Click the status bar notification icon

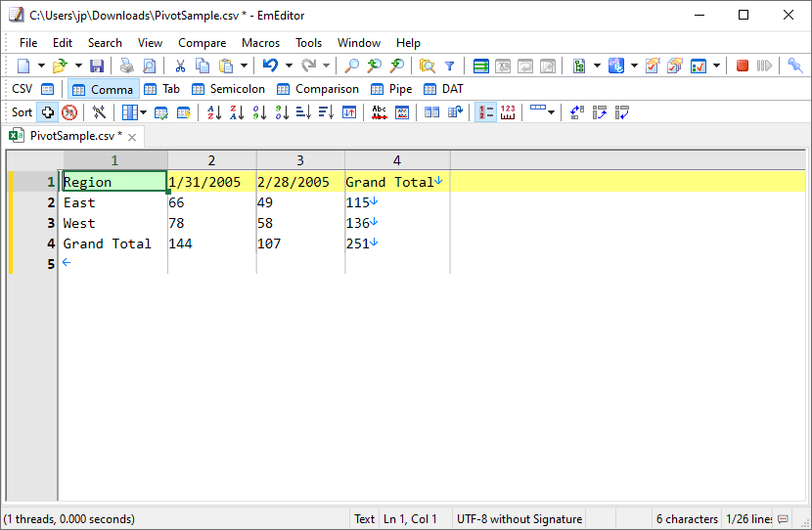click(x=783, y=519)
